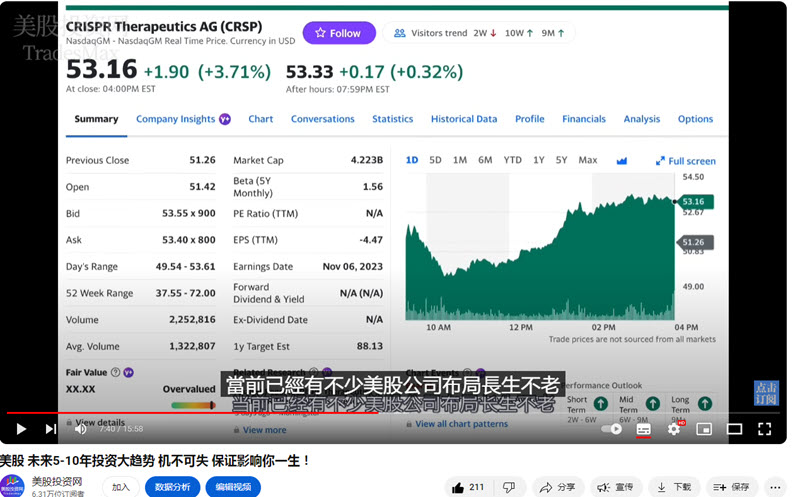Seek on the red video progress bar
Image resolution: width=800 pixels, height=497 pixels.
[x=393, y=412]
